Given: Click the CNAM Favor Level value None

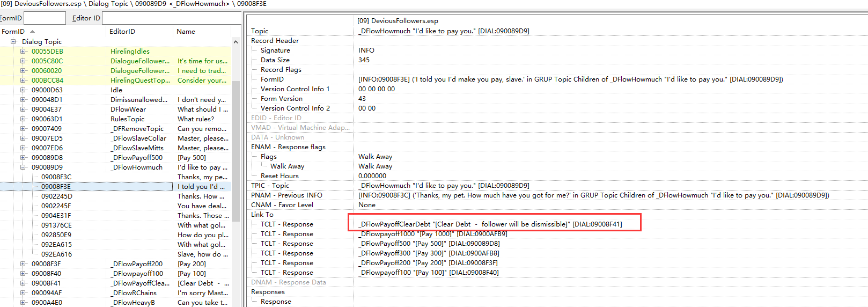Looking at the screenshot, I should point(367,204).
